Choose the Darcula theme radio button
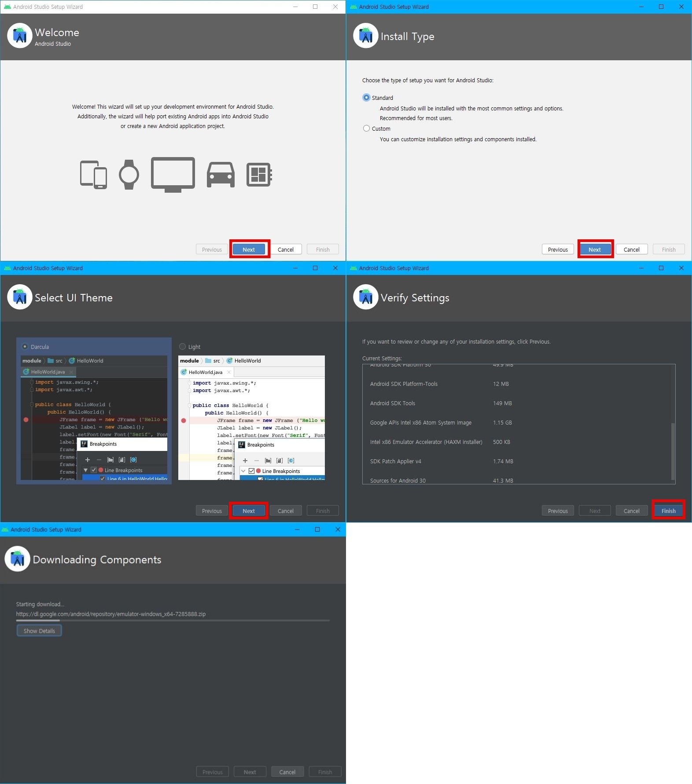Image resolution: width=692 pixels, height=784 pixels. [25, 347]
